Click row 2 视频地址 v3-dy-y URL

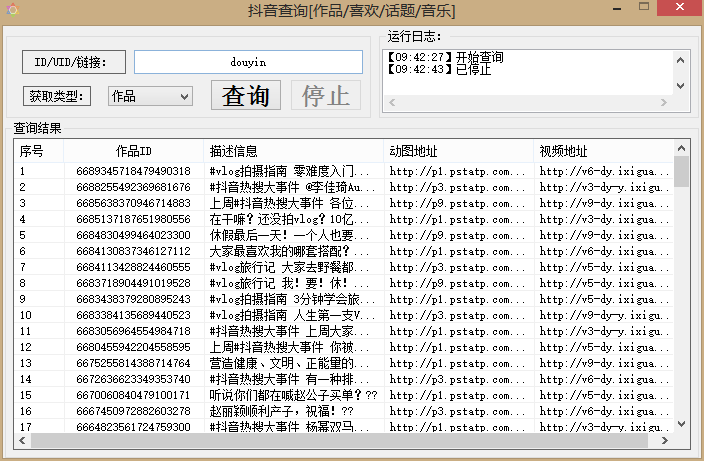click(604, 187)
